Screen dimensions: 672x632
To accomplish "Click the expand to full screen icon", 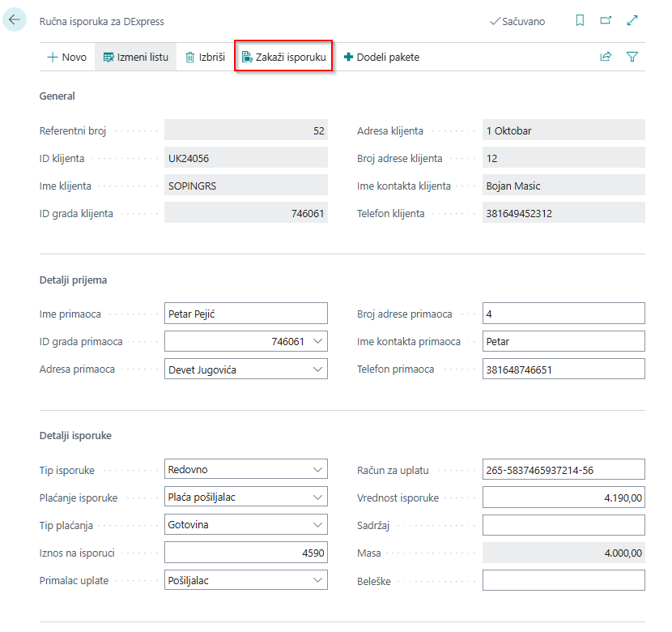I will click(632, 21).
